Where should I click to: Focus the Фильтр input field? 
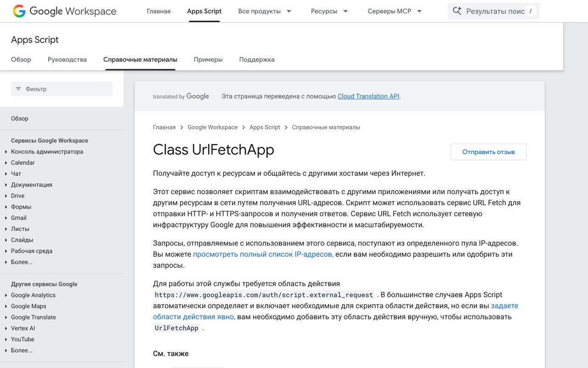pos(62,89)
